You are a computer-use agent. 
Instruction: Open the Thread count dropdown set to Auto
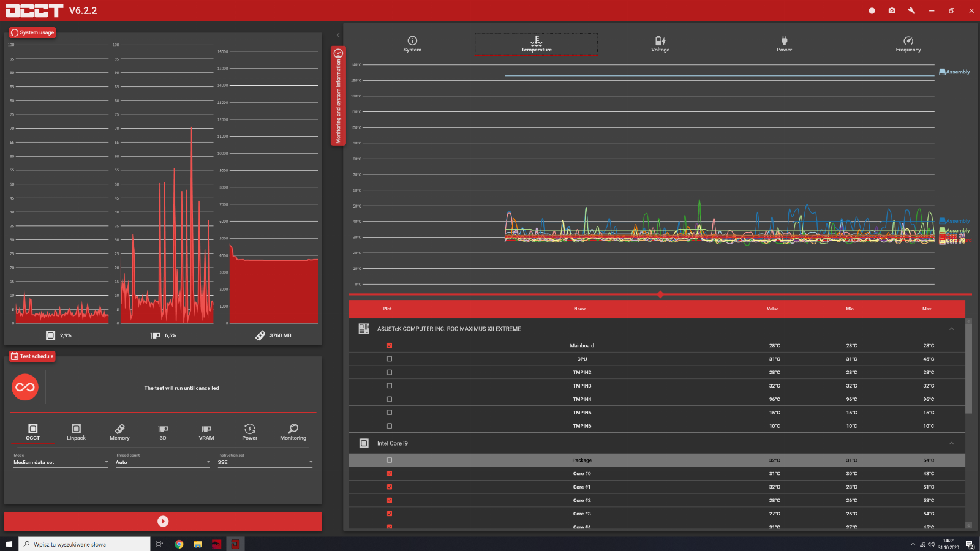point(164,462)
